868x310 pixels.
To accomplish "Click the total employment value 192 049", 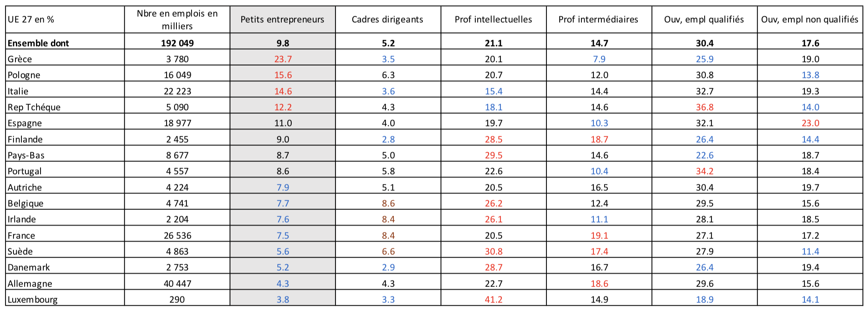I will (177, 43).
